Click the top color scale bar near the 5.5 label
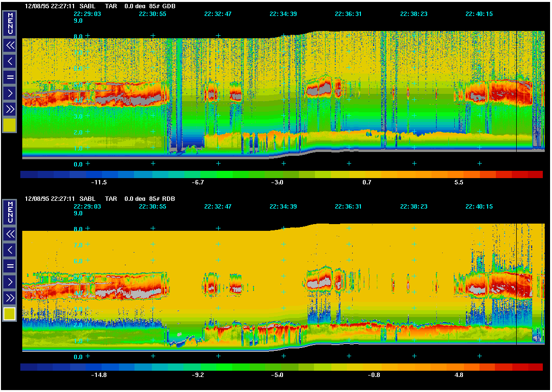The height and width of the screenshot is (392, 552). click(459, 174)
